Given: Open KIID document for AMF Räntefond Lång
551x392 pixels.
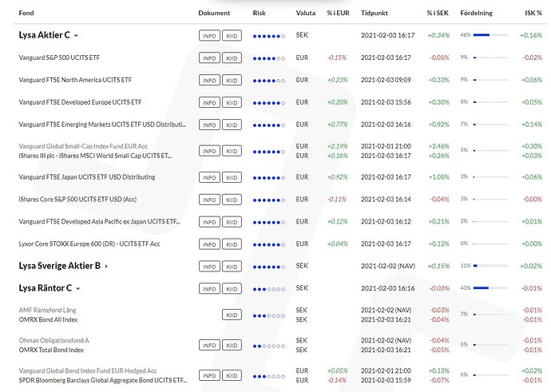Looking at the screenshot, I should tap(231, 315).
